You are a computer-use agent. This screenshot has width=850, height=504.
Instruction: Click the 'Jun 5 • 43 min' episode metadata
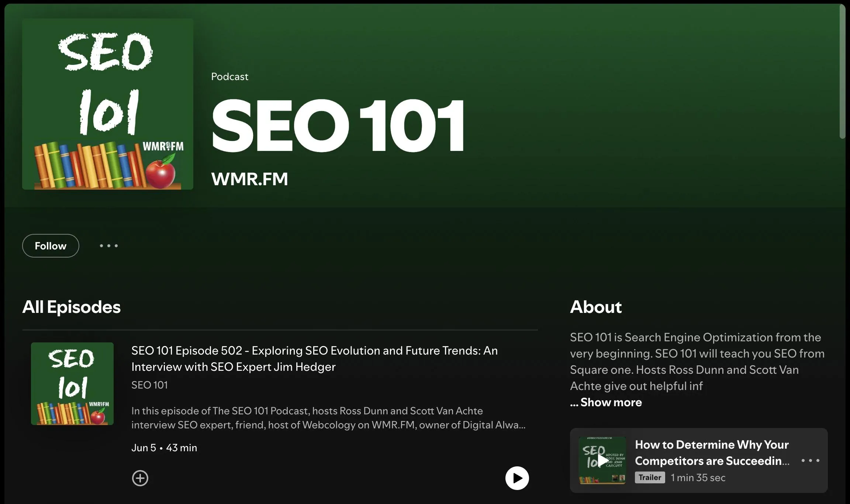coord(164,448)
